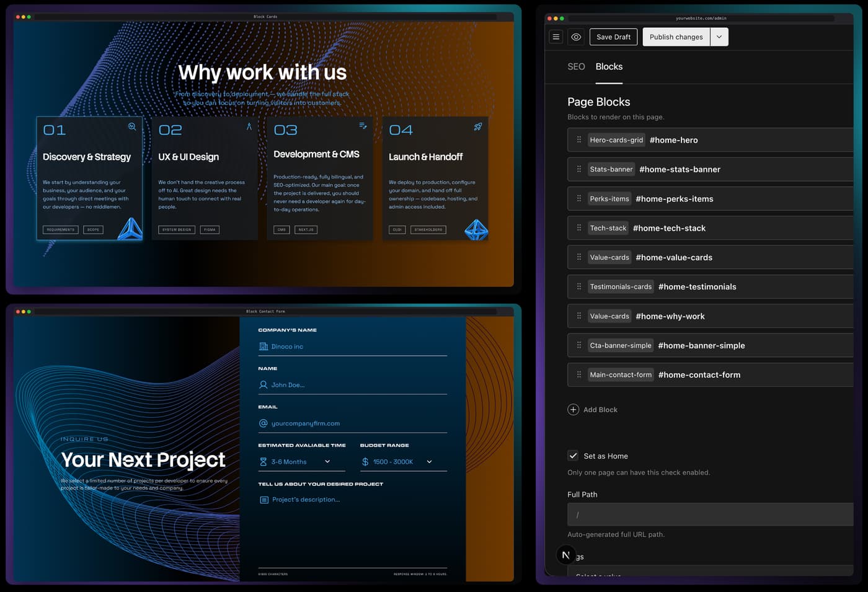Click the magnifier icon on the Discovery & Strategy card
Viewport: 868px width, 592px height.
(x=132, y=126)
